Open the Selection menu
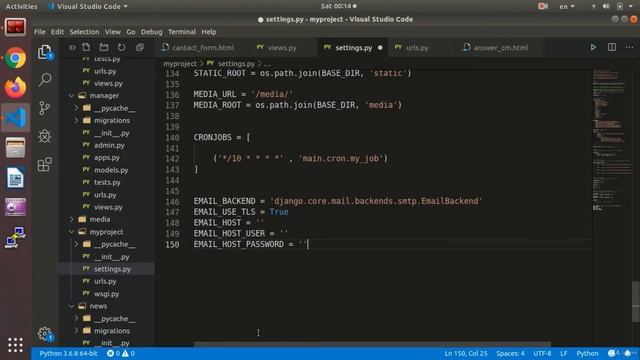 (x=84, y=32)
